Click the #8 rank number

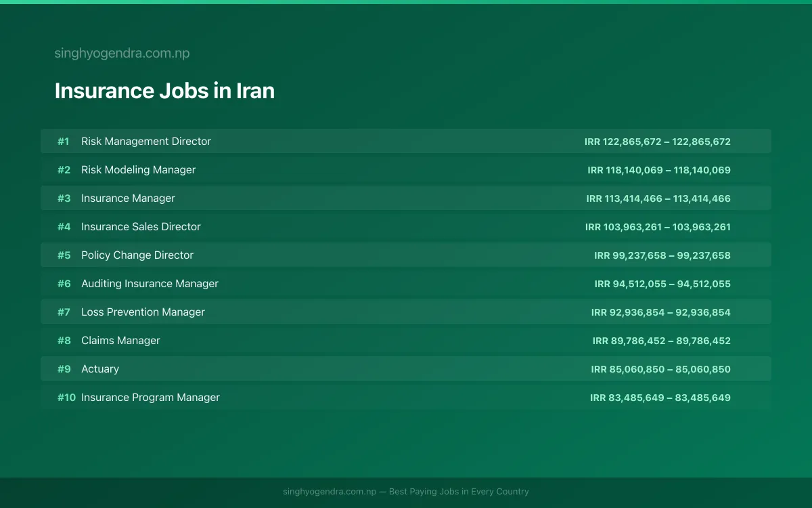[64, 341]
